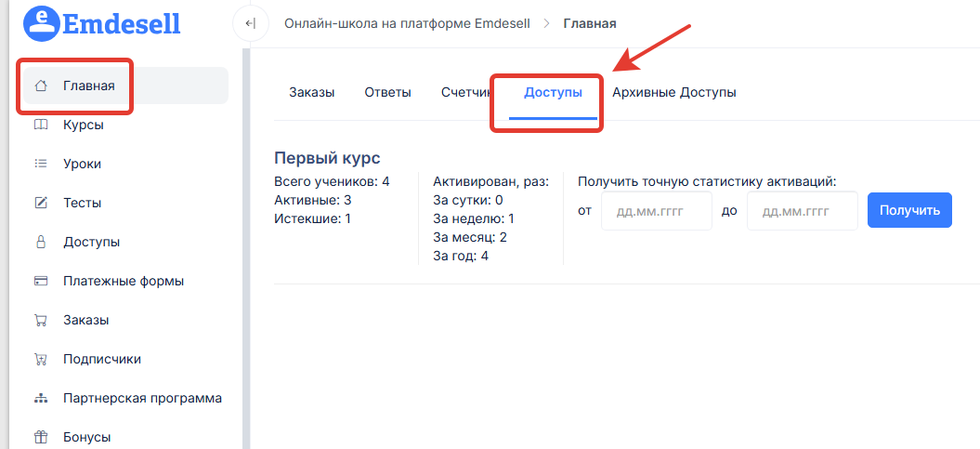
Task: Click the book icon beside Курсы
Action: pyautogui.click(x=40, y=125)
